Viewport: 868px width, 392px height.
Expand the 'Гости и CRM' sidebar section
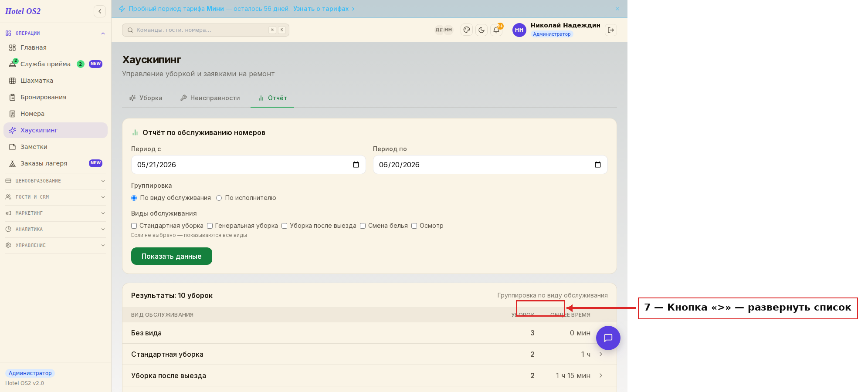coord(55,197)
